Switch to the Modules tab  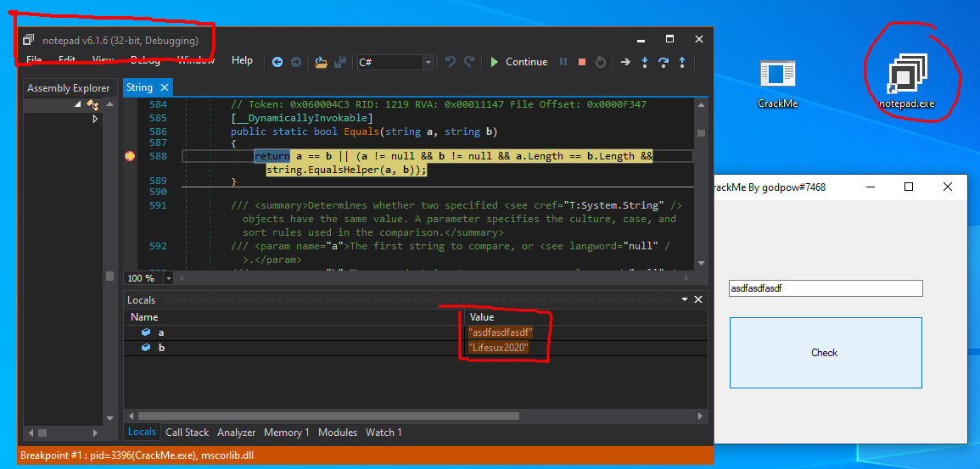click(x=338, y=433)
